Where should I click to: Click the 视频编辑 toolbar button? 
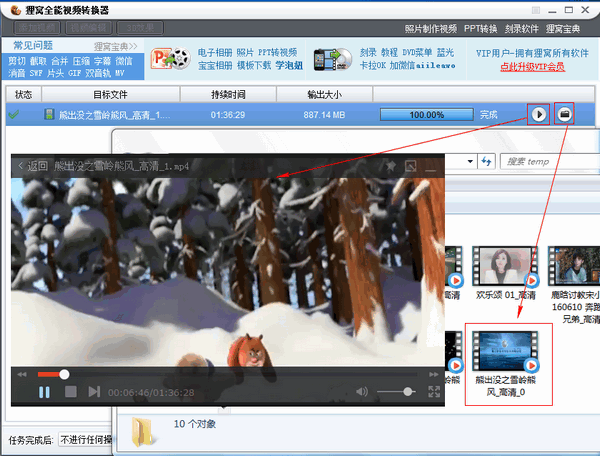pyautogui.click(x=89, y=28)
